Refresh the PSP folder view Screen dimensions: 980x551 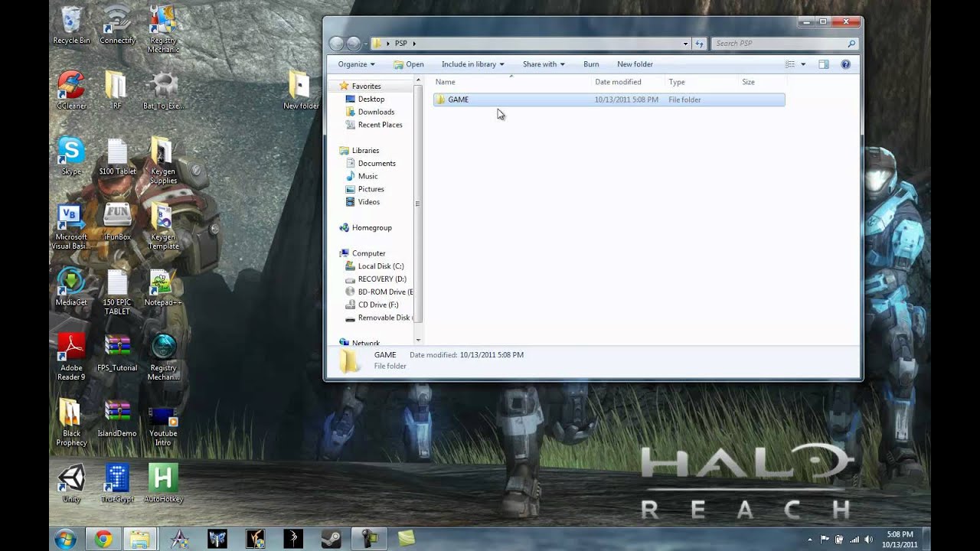(700, 44)
